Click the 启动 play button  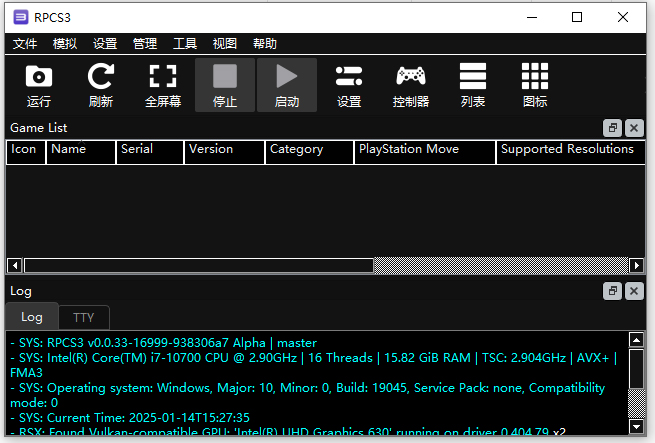point(287,85)
